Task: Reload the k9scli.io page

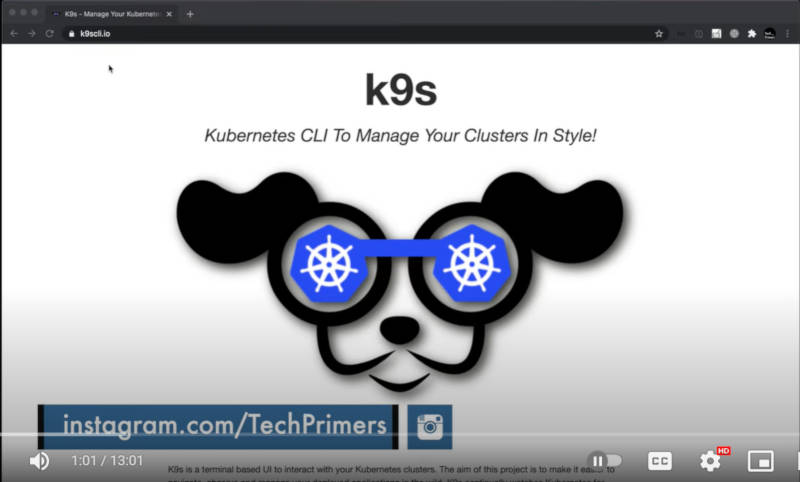Action: tap(49, 34)
